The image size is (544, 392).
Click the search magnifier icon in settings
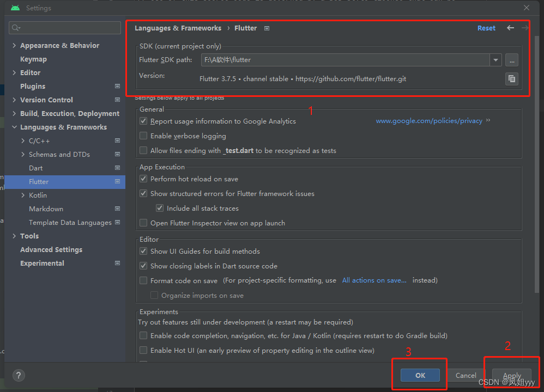[16, 28]
